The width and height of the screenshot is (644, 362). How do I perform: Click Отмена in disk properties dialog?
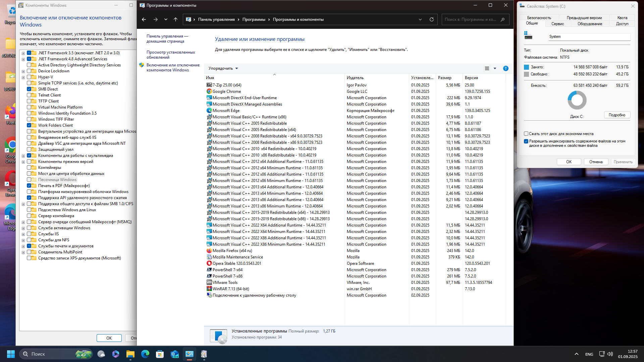(596, 162)
